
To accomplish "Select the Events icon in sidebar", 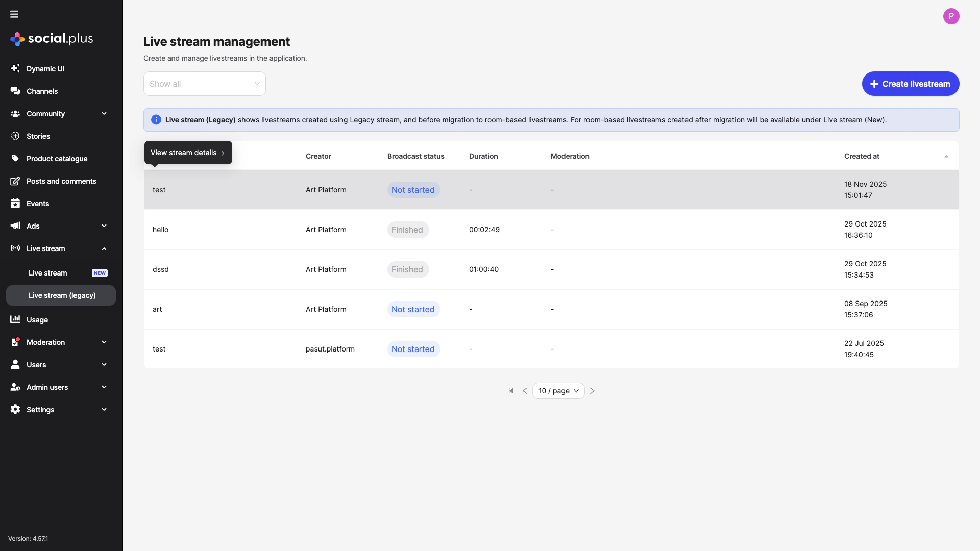I will [16, 204].
